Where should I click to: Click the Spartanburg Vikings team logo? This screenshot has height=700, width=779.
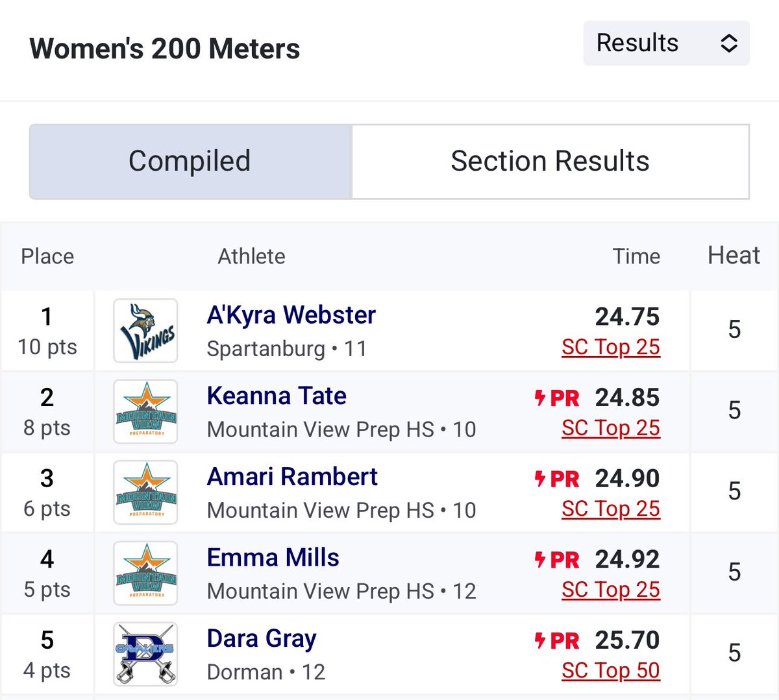coord(145,331)
